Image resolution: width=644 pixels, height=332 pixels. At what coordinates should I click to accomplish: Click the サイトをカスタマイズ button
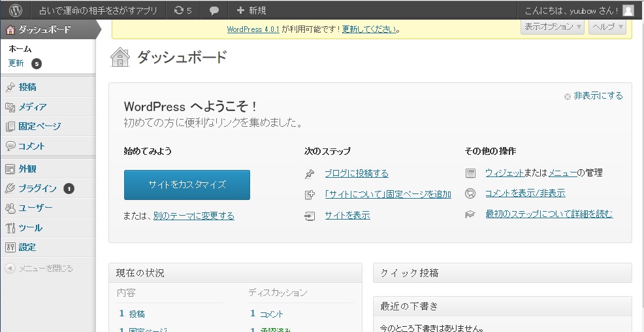tap(187, 185)
